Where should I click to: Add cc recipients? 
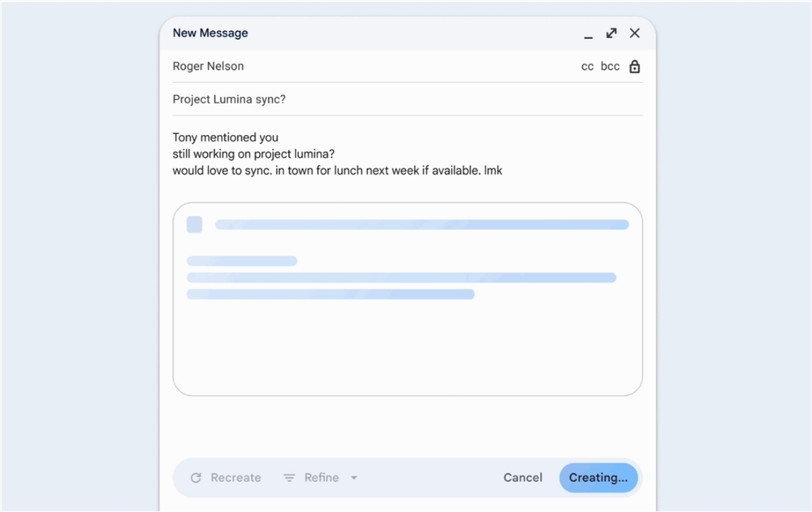(x=587, y=67)
